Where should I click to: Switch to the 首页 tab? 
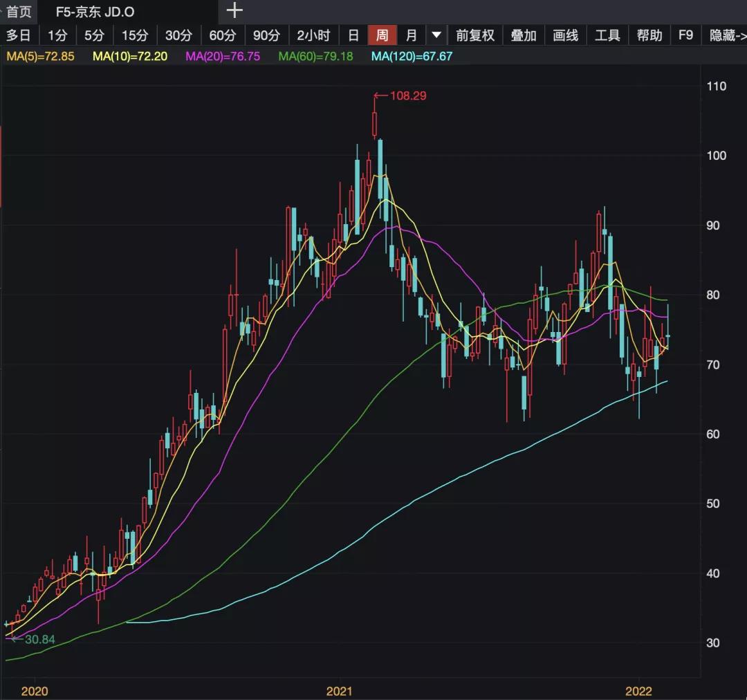(19, 12)
